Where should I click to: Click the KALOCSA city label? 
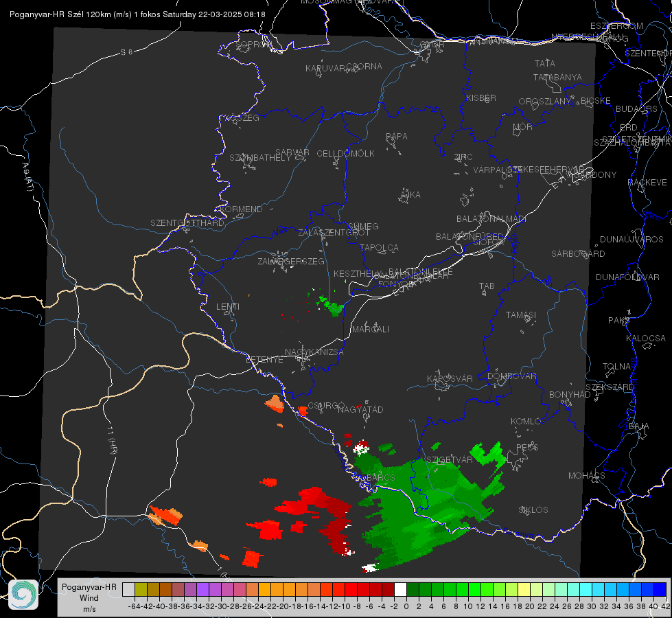646,339
